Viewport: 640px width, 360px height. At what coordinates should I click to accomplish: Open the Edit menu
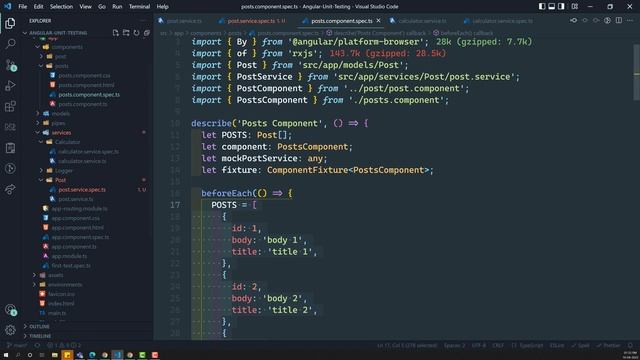pos(38,7)
